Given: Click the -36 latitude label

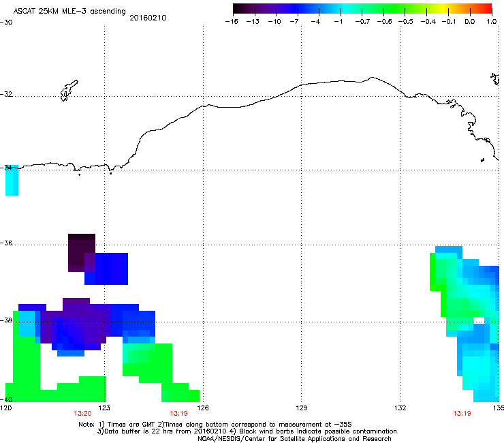Looking at the screenshot, I should [x=6, y=243].
